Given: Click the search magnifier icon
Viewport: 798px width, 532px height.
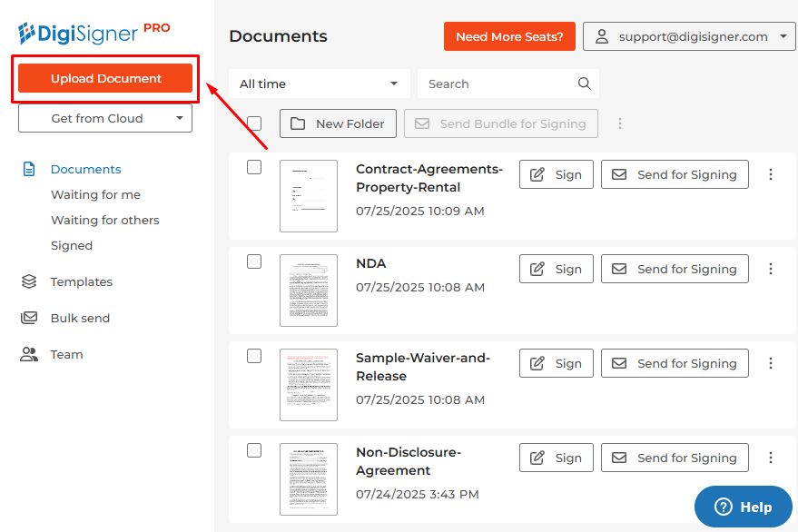Looking at the screenshot, I should pyautogui.click(x=584, y=84).
